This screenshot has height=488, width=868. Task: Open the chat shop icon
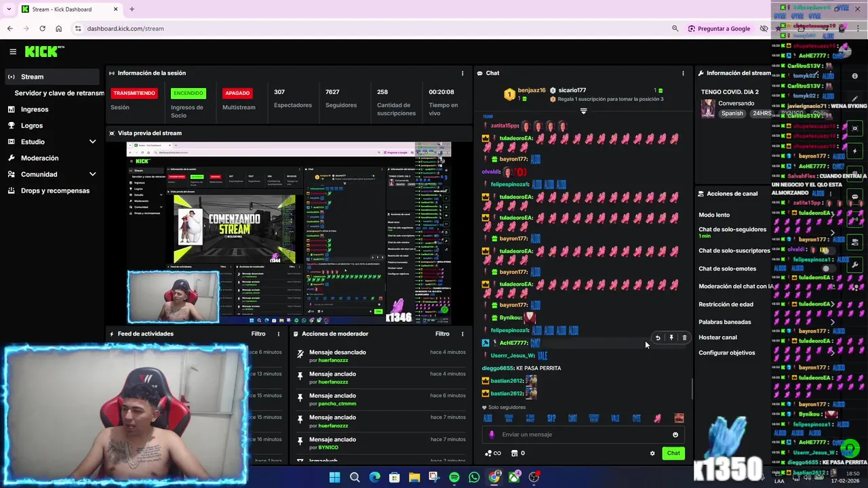point(514,453)
